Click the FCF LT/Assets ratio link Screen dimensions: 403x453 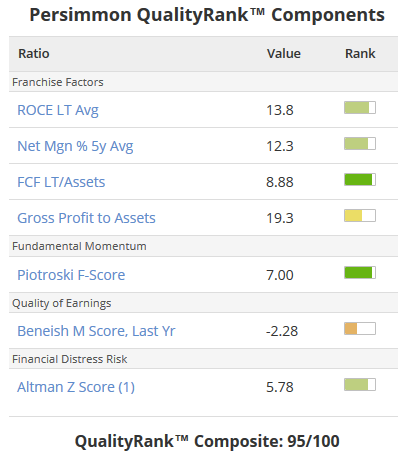point(61,182)
